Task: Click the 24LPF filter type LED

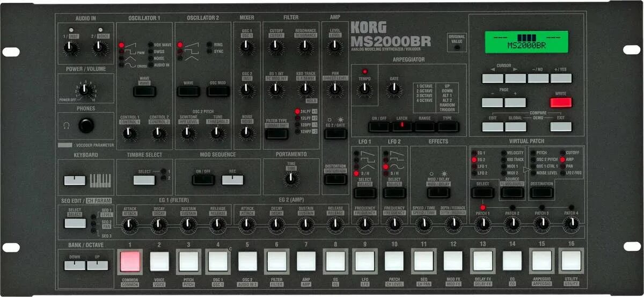Action: click(x=297, y=112)
